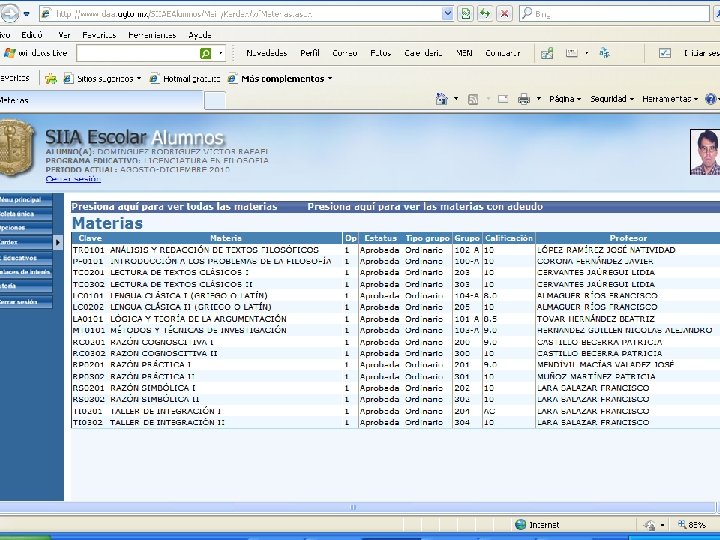
Task: Click the RSS feeds icon
Action: point(473,99)
